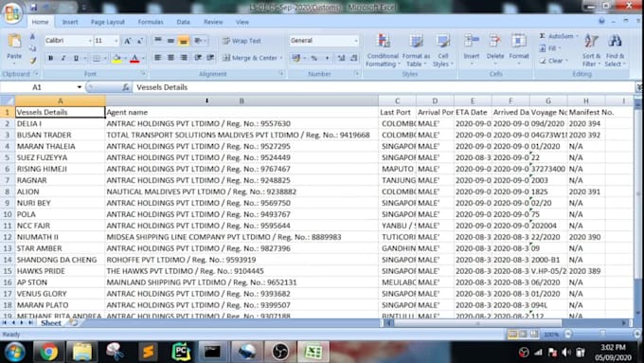
Task: Click the Top Align icon
Action: 158,41
